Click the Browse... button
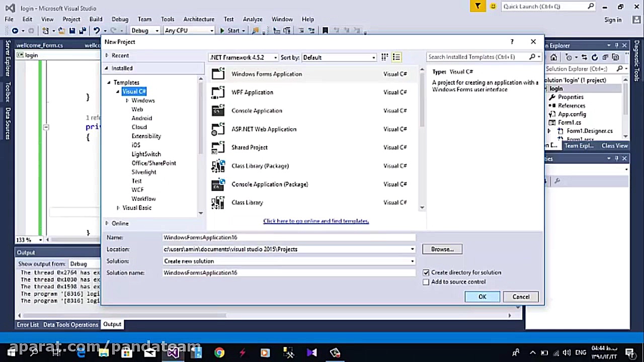Image resolution: width=644 pixels, height=362 pixels. click(x=442, y=249)
